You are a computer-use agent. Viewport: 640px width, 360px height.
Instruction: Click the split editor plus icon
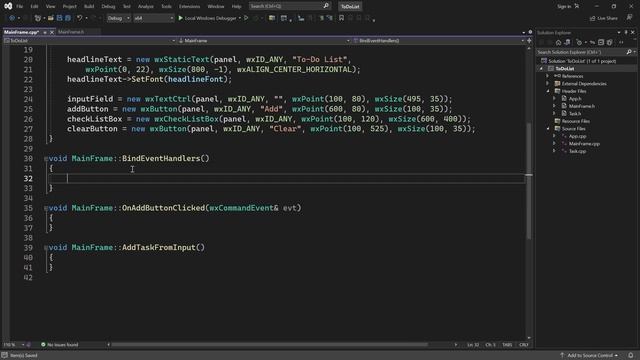click(x=529, y=41)
